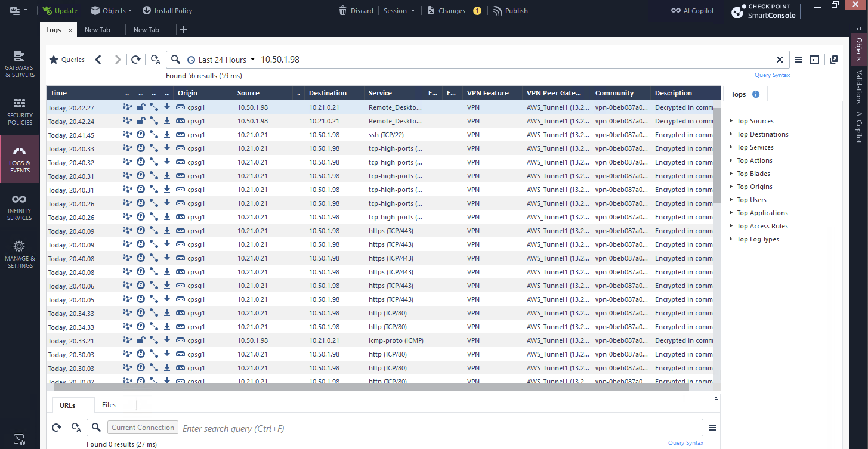Go back to previous query

click(98, 60)
